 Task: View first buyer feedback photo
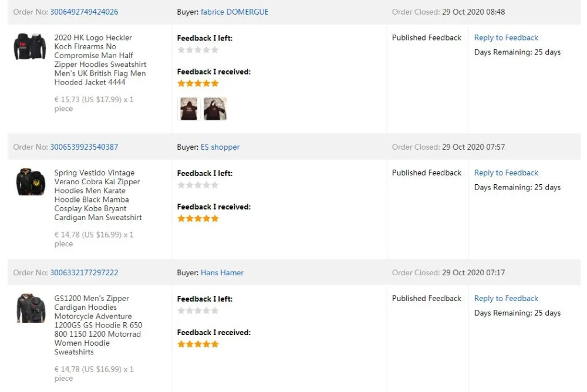[x=189, y=109]
